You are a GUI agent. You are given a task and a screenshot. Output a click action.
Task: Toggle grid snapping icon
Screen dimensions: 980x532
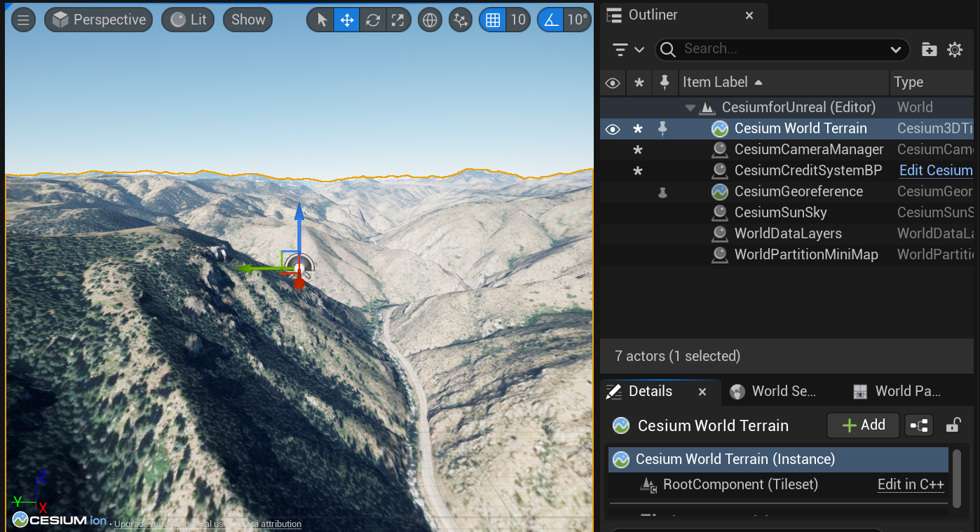pos(494,20)
